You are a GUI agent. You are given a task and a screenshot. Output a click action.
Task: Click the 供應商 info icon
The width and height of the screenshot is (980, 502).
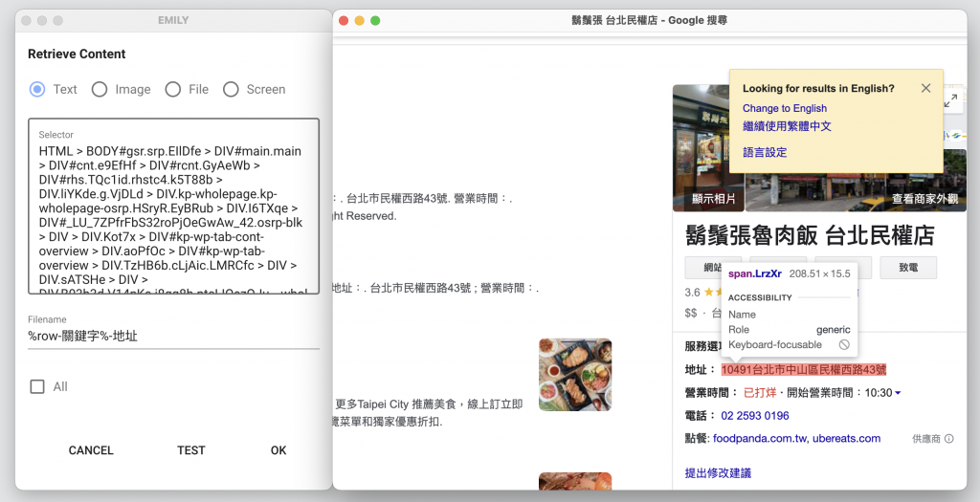click(948, 439)
